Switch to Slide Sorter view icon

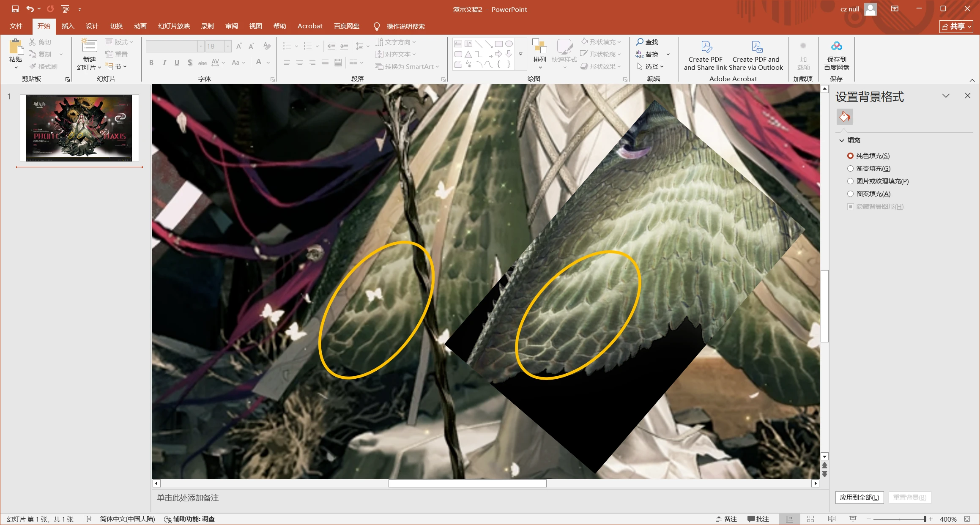coord(810,519)
